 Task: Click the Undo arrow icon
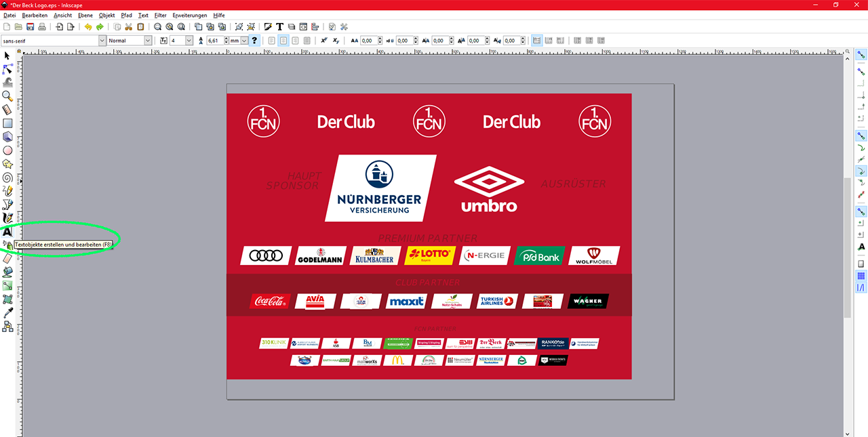point(87,27)
